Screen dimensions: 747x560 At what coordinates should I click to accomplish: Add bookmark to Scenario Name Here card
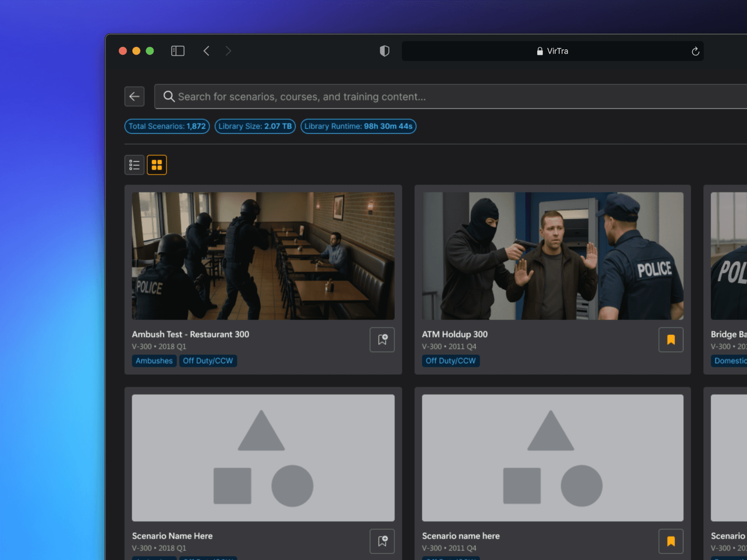(x=382, y=541)
